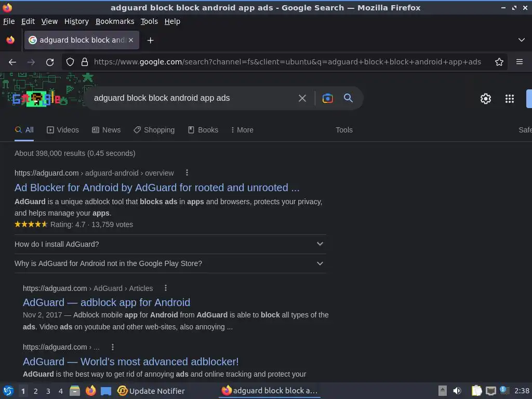Open the Edit menu
This screenshot has width=532, height=399.
click(x=28, y=21)
